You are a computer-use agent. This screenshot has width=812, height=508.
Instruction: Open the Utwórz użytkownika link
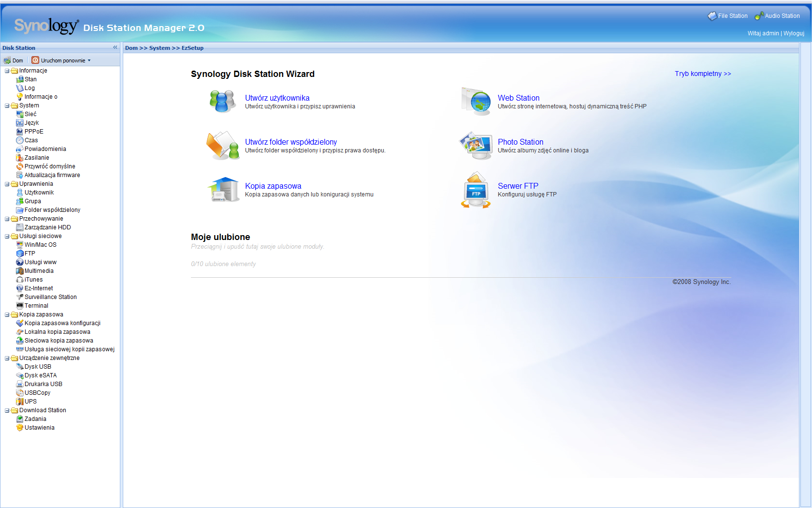pyautogui.click(x=277, y=98)
